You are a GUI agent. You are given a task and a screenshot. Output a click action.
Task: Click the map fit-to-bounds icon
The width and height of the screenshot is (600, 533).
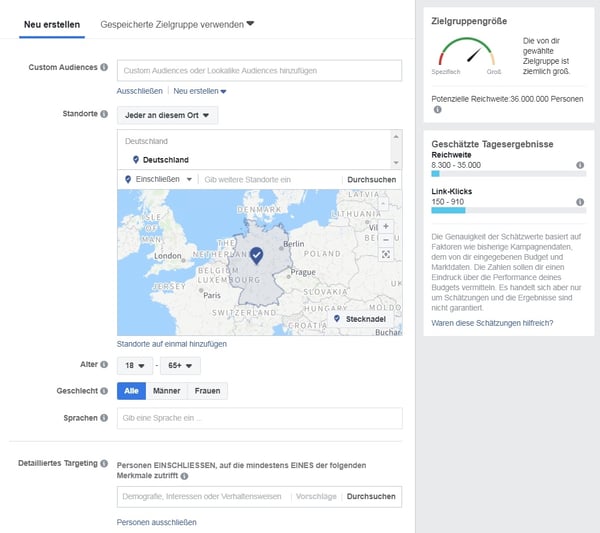point(386,254)
